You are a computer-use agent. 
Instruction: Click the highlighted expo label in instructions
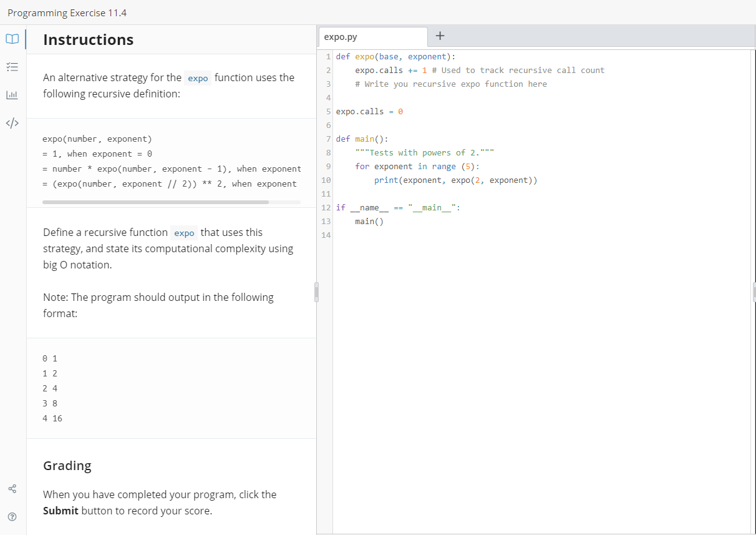[198, 78]
